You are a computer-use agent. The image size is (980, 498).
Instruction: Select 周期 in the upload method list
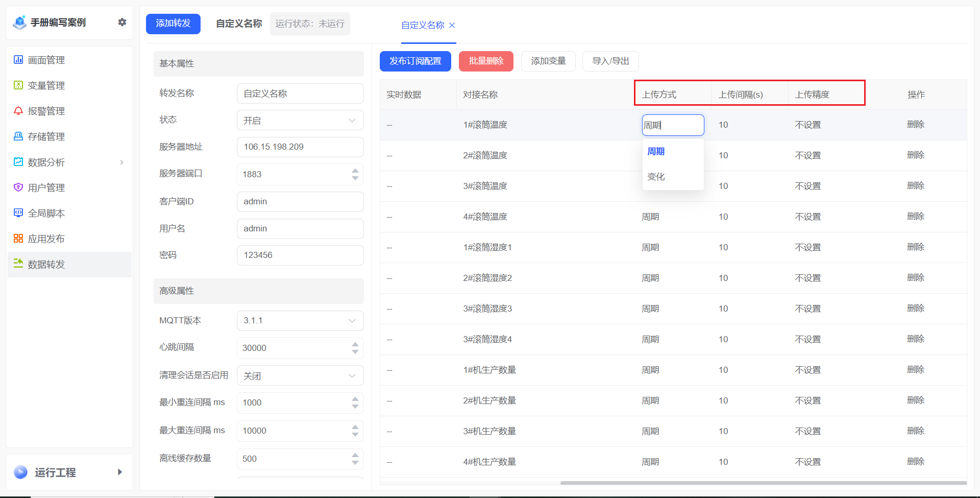pos(656,151)
